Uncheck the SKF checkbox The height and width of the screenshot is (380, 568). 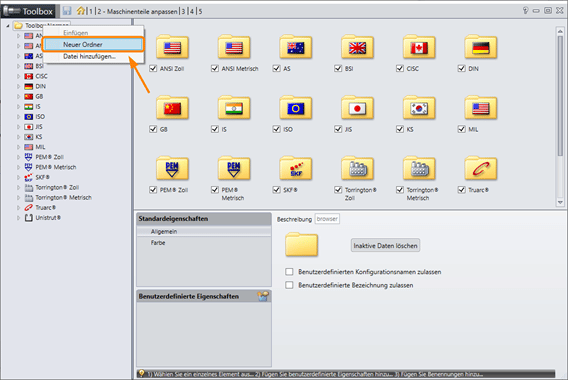[x=276, y=189]
